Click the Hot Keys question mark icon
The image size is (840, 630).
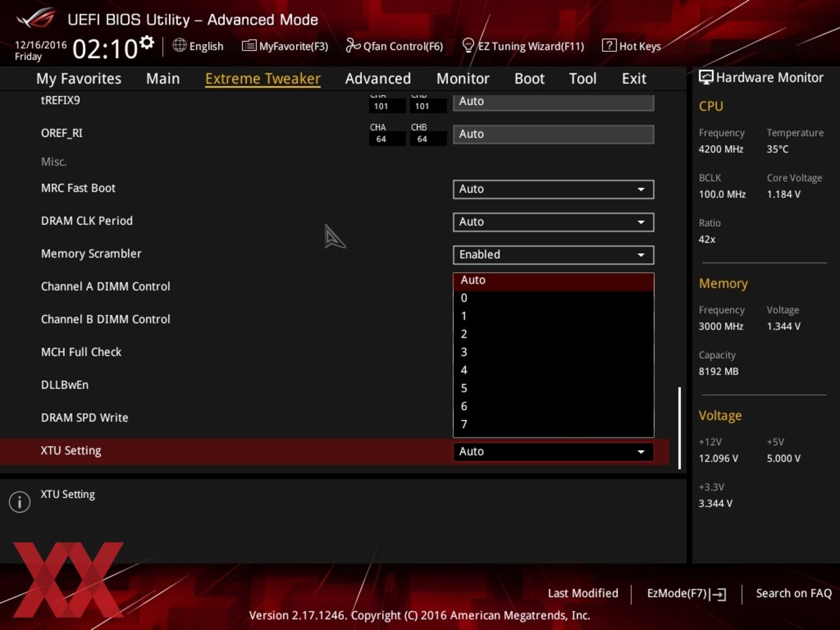pos(609,45)
